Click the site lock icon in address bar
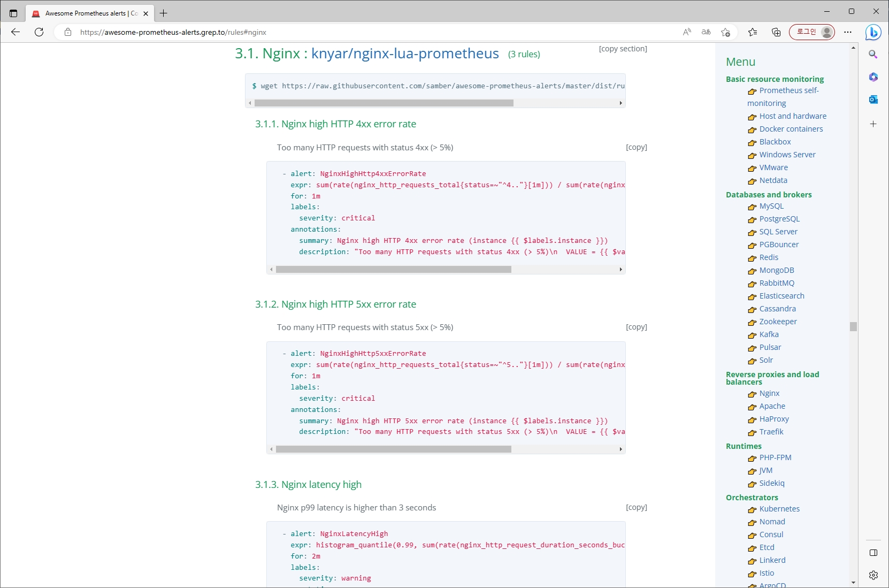The height and width of the screenshot is (588, 889). click(68, 32)
